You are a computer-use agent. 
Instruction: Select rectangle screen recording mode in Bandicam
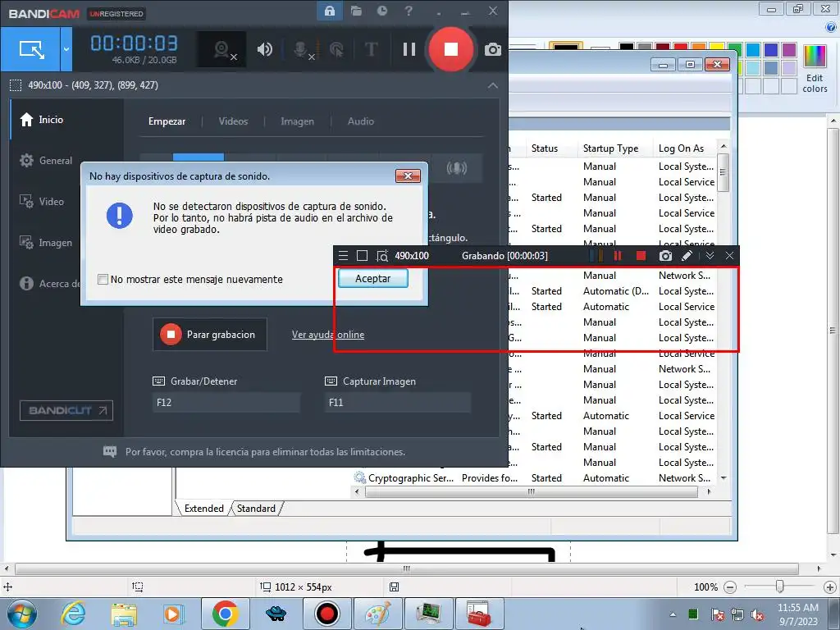click(x=31, y=49)
